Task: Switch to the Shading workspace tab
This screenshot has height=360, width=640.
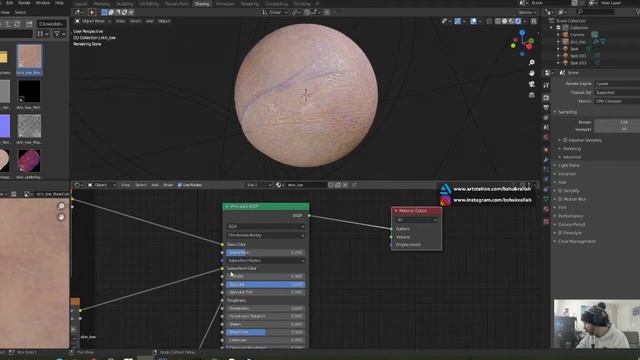Action: click(202, 4)
